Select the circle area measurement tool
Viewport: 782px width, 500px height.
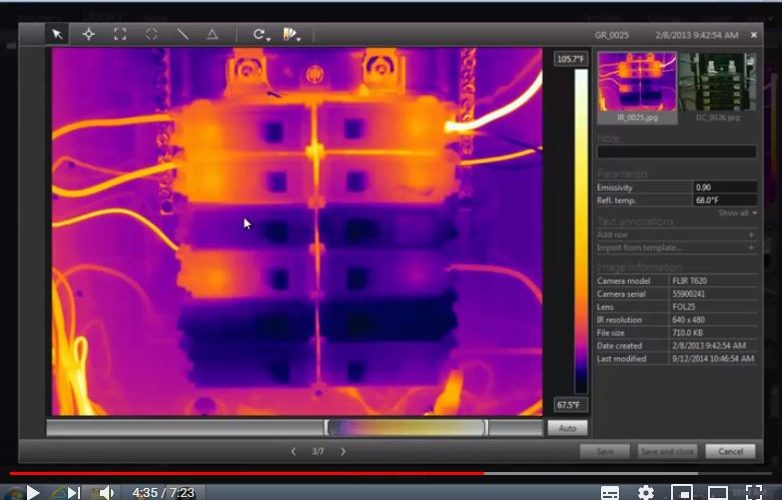click(x=151, y=34)
